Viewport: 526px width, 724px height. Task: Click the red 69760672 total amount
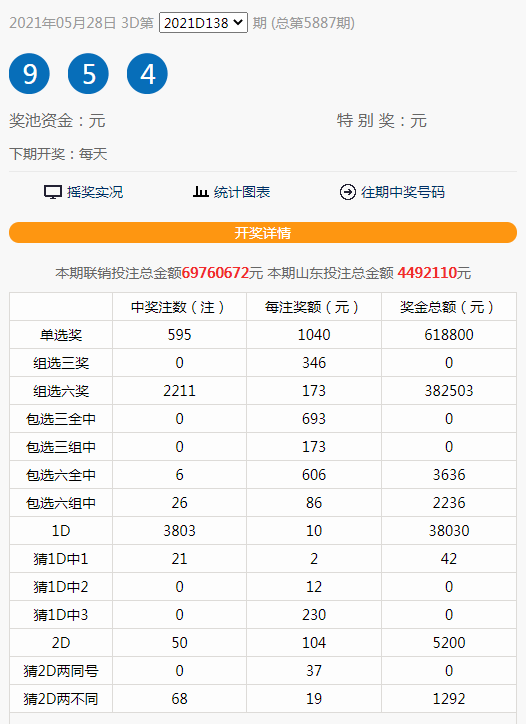coord(216,273)
